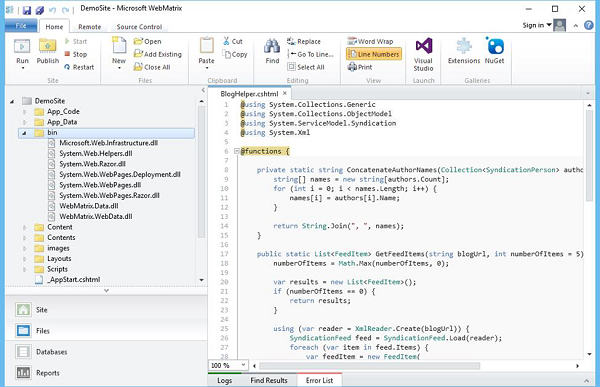Toggle Line Numbers in View group

tap(374, 54)
